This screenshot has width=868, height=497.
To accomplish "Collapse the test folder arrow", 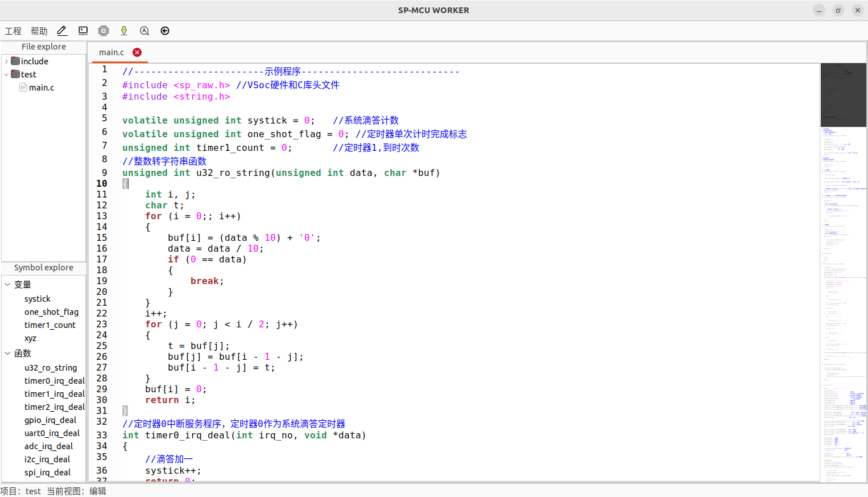I will point(6,75).
